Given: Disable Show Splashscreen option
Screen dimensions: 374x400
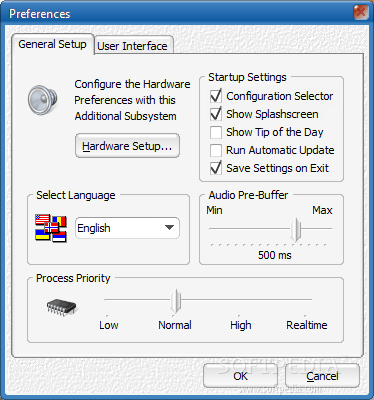Looking at the screenshot, I should pos(216,114).
